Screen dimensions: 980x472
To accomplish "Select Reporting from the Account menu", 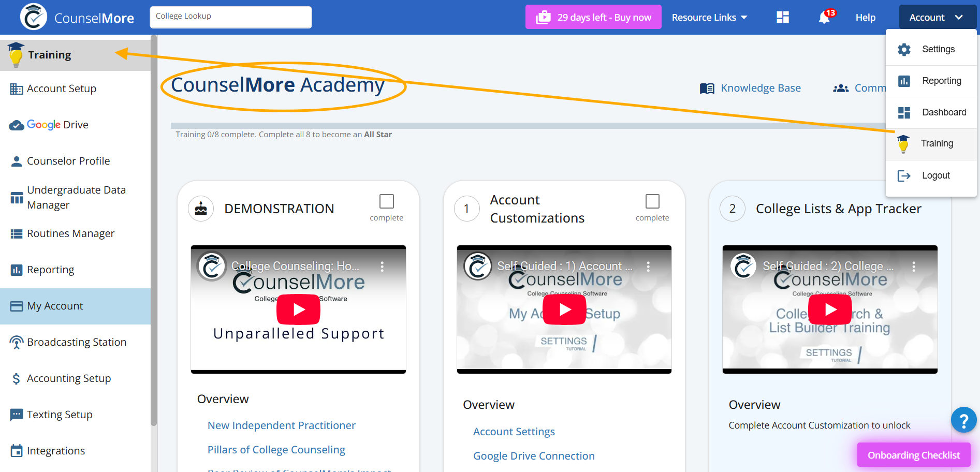I will 941,81.
